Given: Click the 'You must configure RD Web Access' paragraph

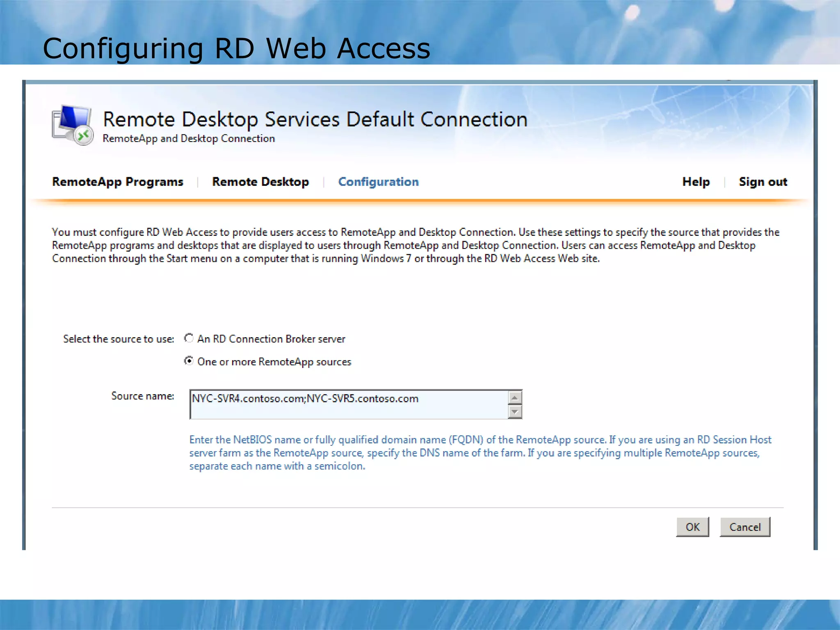Looking at the screenshot, I should click(415, 245).
